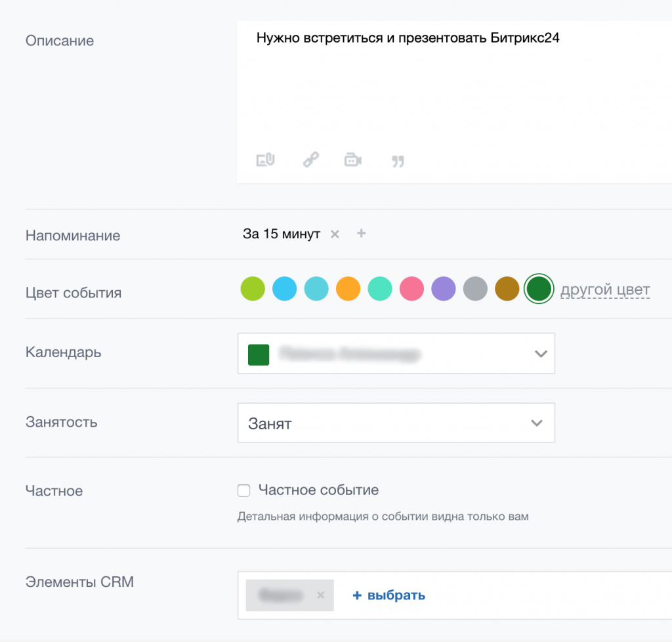Select the lime green event color
This screenshot has height=642, width=672.
click(253, 289)
